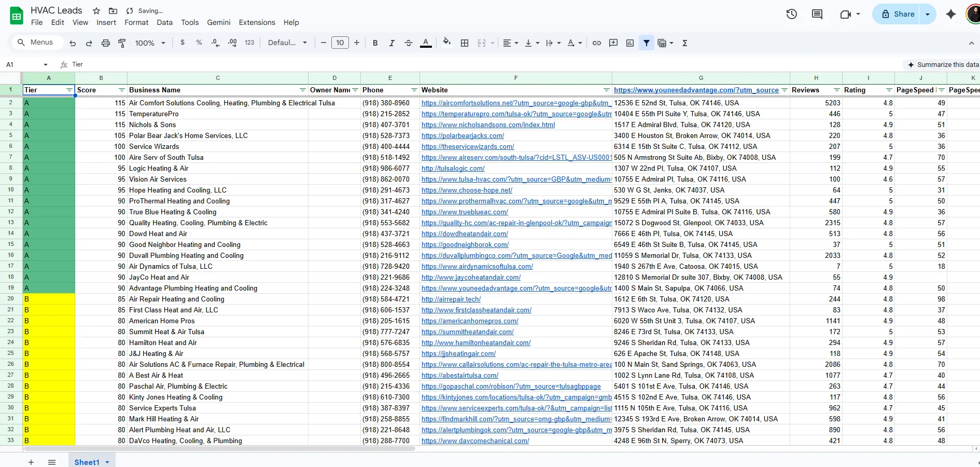This screenshot has height=467, width=980.
Task: Open the Google Sheets home icon
Action: [17, 16]
